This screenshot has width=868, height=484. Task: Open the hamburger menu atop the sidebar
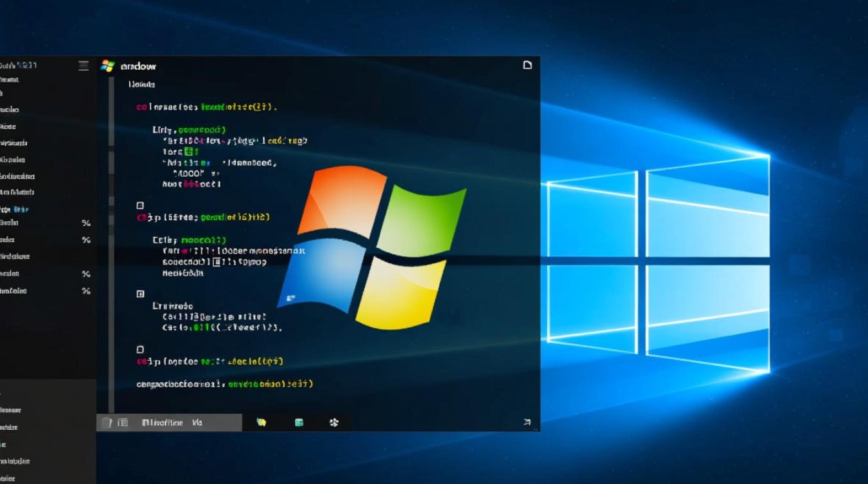tap(83, 65)
